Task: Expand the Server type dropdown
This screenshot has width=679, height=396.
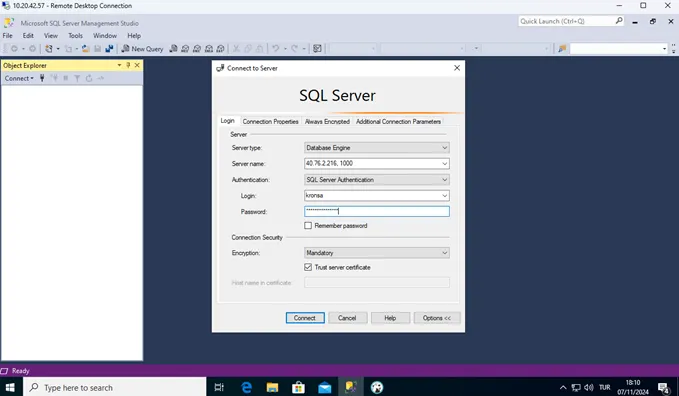Action: point(444,148)
